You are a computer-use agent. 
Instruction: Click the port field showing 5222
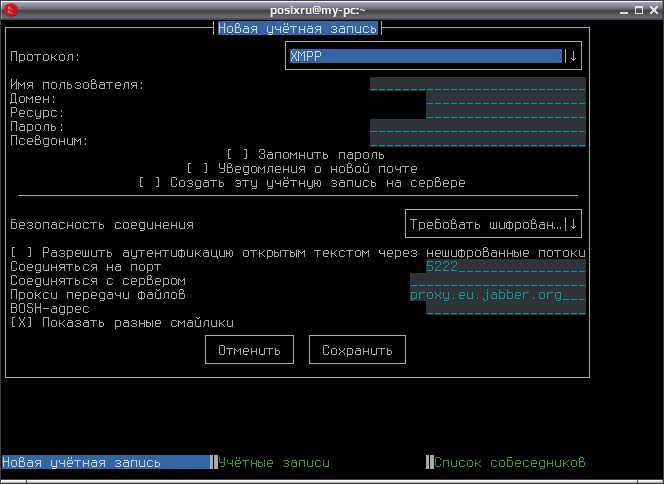pyautogui.click(x=506, y=266)
